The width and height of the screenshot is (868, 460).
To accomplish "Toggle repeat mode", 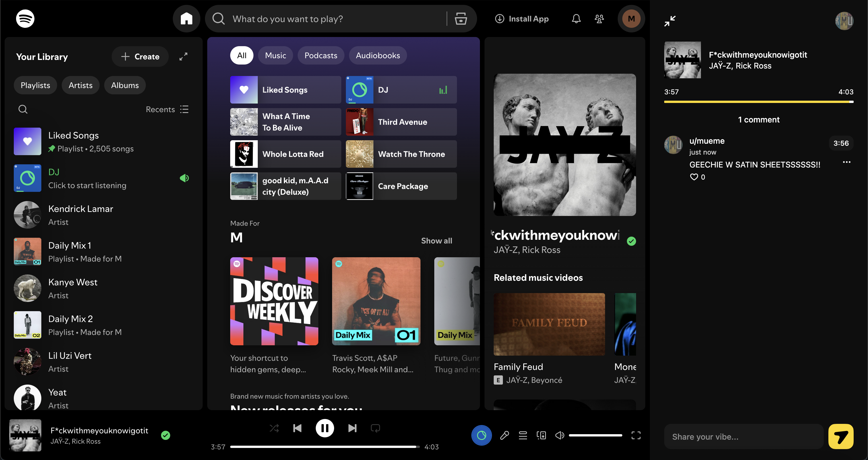I will (375, 428).
